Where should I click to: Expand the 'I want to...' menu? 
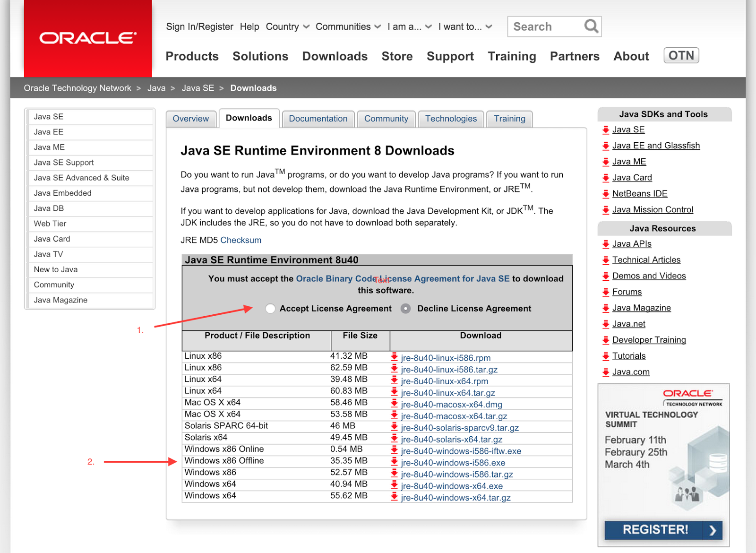click(x=464, y=26)
